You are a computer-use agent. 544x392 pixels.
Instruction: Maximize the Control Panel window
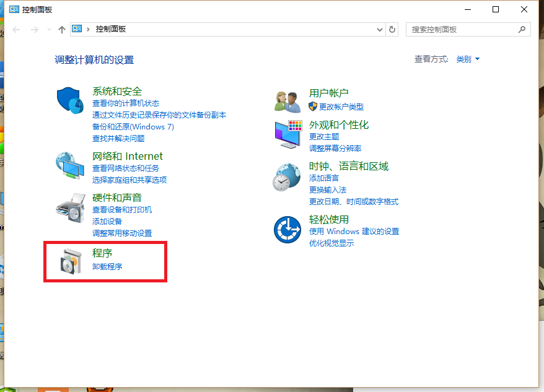(496, 9)
